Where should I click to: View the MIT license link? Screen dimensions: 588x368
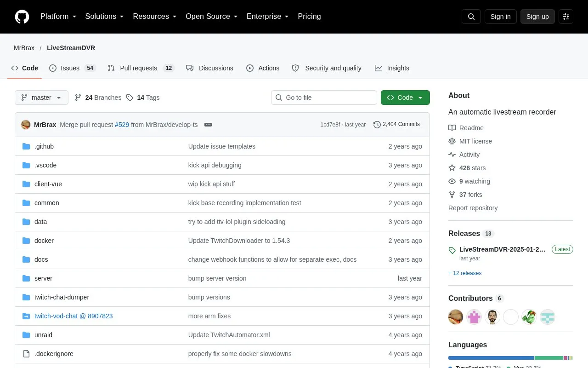point(475,141)
